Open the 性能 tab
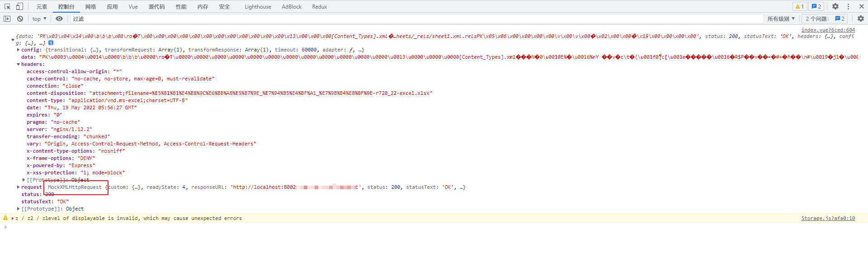The image size is (868, 276). 181,6
